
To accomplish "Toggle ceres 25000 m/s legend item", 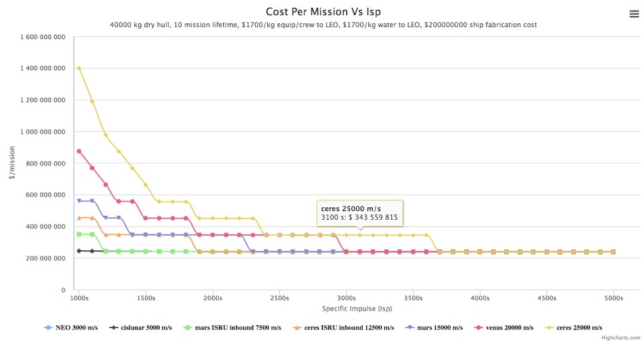I will 580,327.
